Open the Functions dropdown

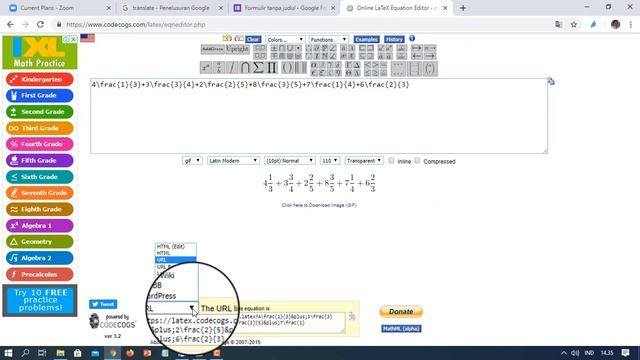[x=328, y=40]
